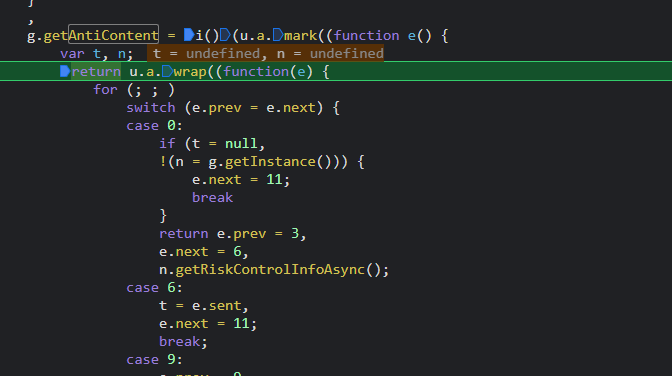Viewport: 672px width, 376px height.
Task: Click the sent property in t = e.sent
Action: [225, 306]
